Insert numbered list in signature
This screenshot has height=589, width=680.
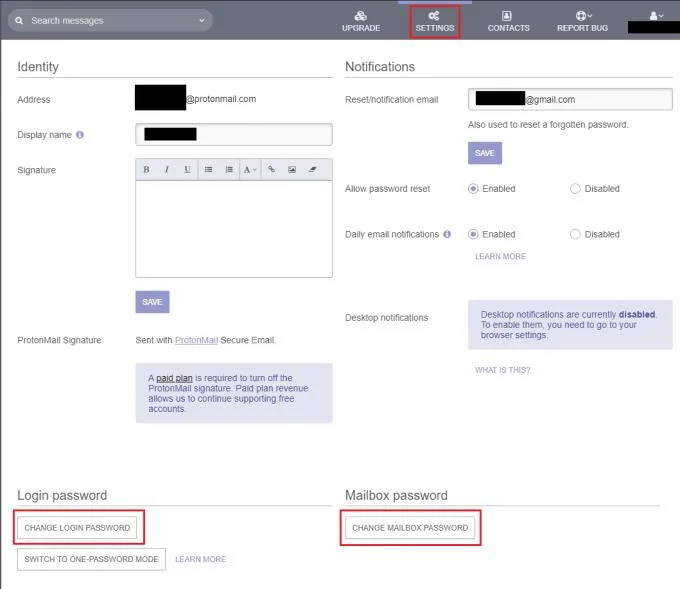(x=229, y=170)
